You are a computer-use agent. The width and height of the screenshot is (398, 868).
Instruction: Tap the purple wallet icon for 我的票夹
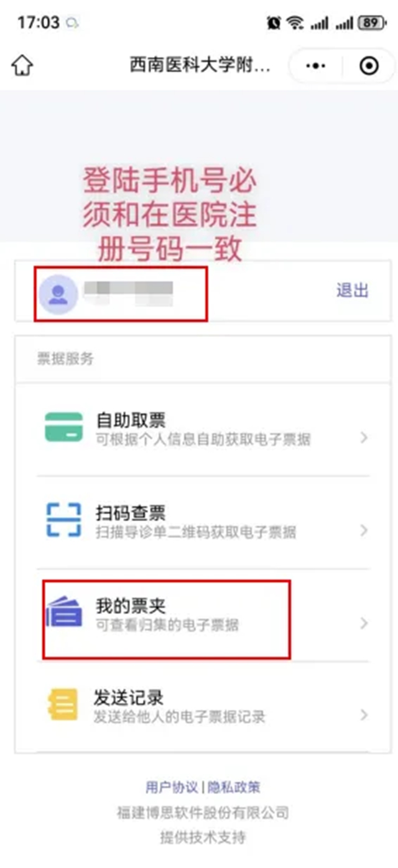[63, 612]
